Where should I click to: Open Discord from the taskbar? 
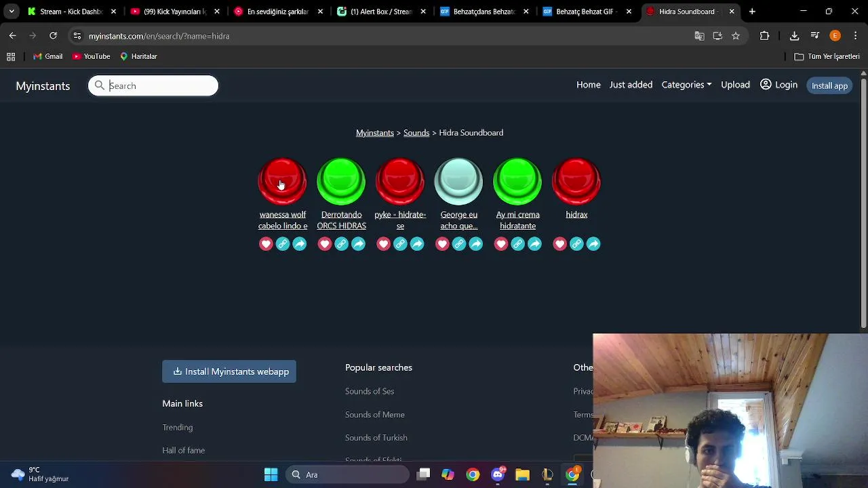(x=498, y=474)
